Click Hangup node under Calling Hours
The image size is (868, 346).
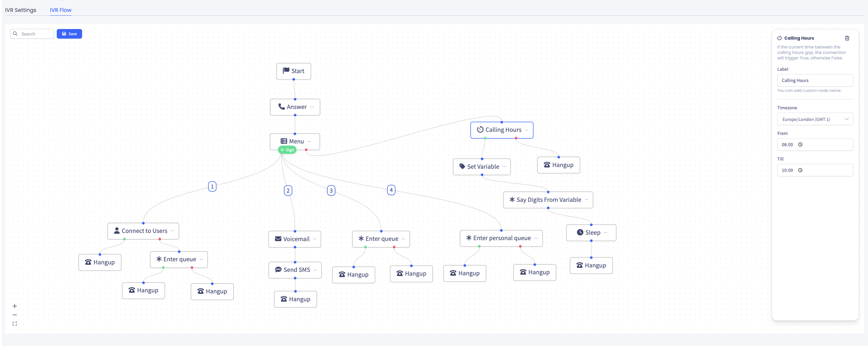pyautogui.click(x=558, y=165)
